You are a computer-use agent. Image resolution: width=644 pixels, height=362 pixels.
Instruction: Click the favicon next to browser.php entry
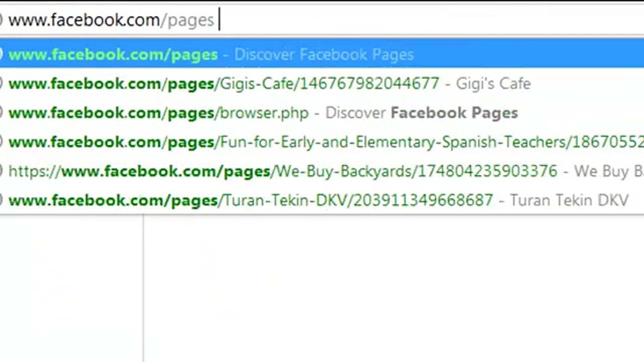coord(2,113)
